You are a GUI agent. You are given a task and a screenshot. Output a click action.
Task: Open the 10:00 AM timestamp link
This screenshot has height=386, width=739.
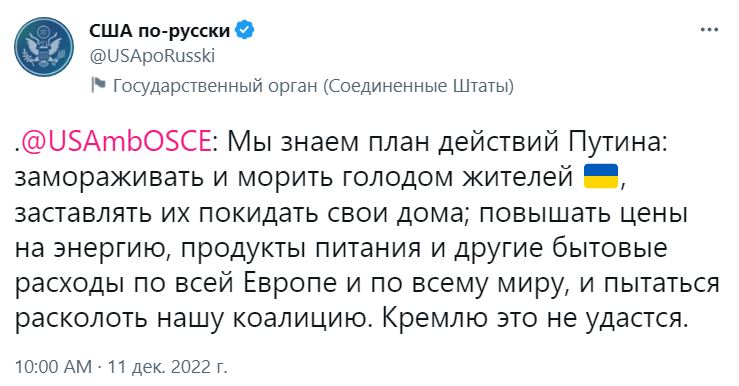[x=54, y=367]
